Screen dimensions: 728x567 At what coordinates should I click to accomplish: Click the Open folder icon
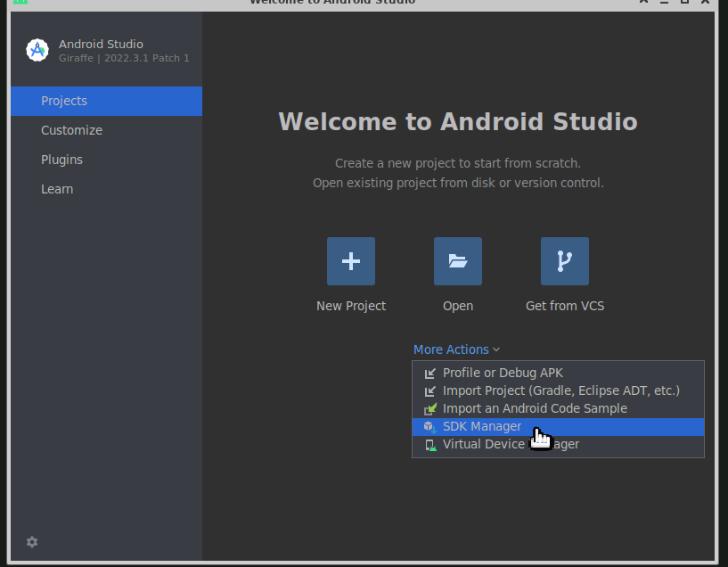(458, 261)
